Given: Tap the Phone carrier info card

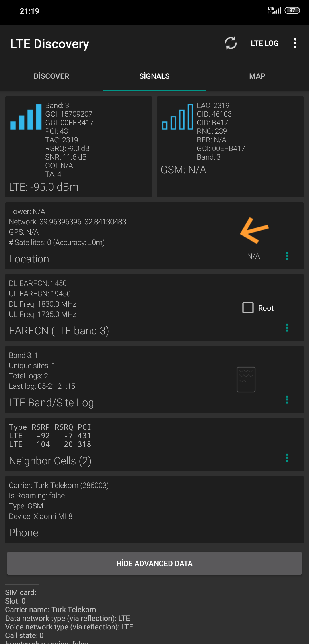Looking at the screenshot, I should click(x=154, y=510).
